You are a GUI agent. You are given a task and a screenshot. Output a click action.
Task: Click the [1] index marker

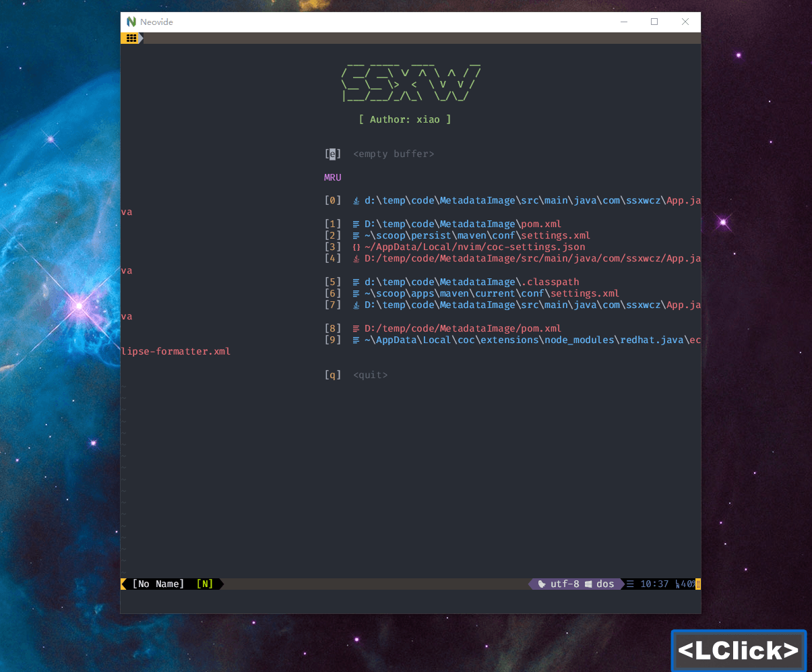pos(333,224)
